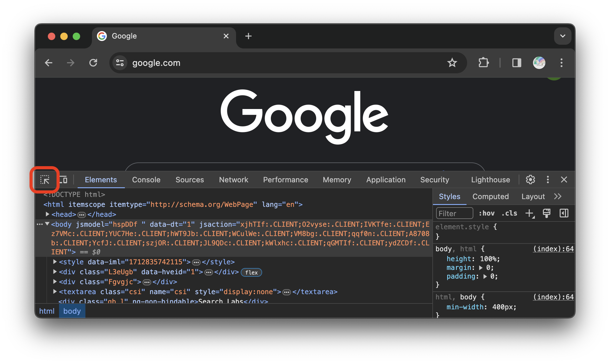Viewport: 610px width, 364px height.
Task: Expand the head element node
Action: pos(48,214)
